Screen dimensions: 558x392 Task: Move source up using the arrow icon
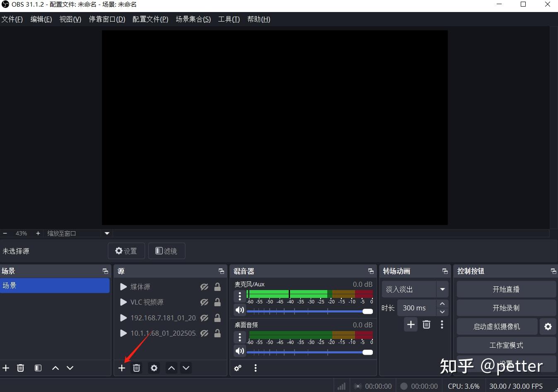(171, 368)
